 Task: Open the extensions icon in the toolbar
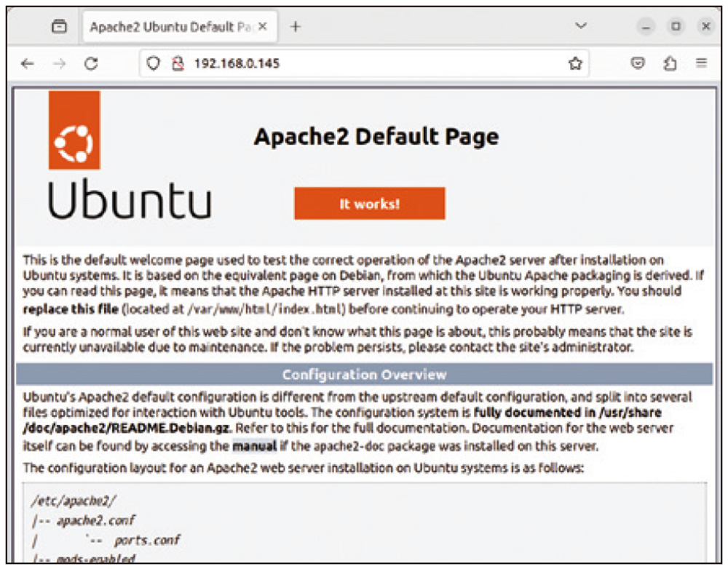(670, 63)
